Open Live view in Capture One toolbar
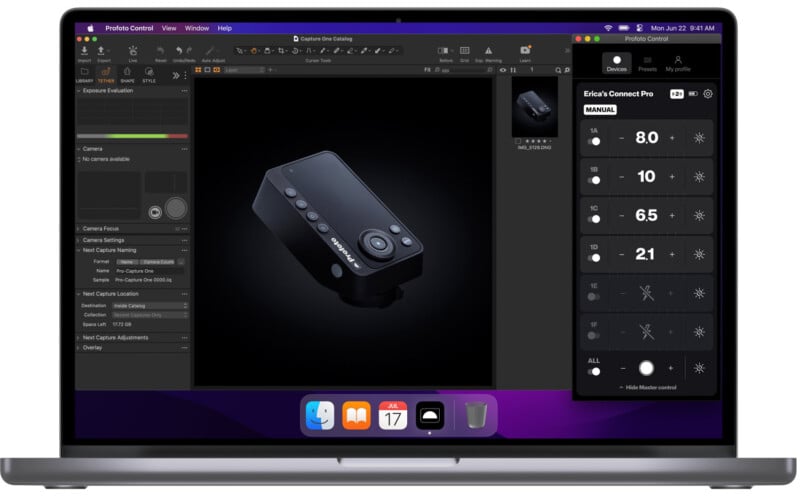Screen dimensions: 800x496 pos(133,51)
